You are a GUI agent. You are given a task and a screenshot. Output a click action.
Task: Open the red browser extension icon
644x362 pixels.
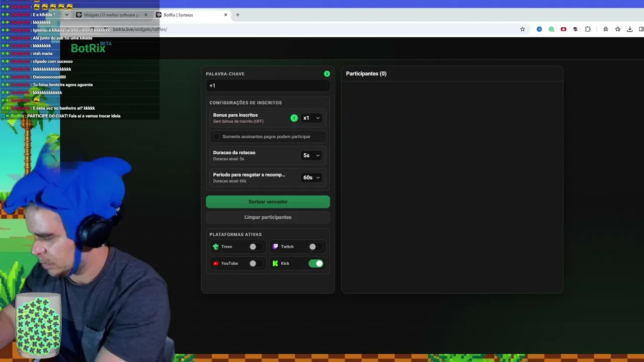point(563,29)
